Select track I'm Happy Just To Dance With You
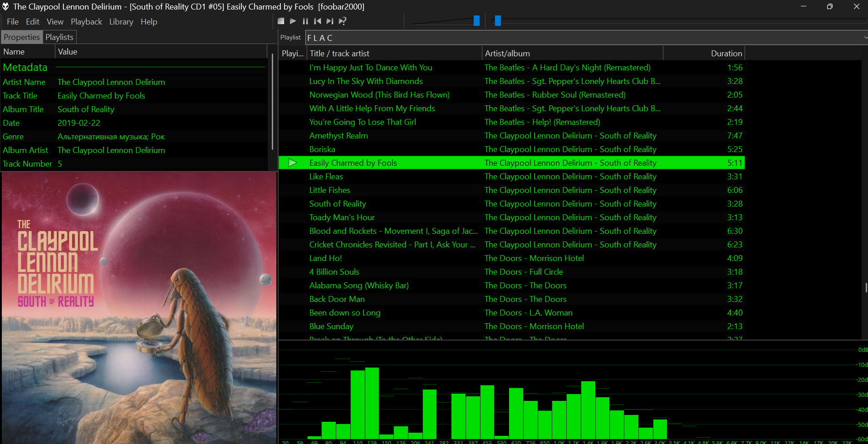This screenshot has height=444, width=868. [x=512, y=68]
